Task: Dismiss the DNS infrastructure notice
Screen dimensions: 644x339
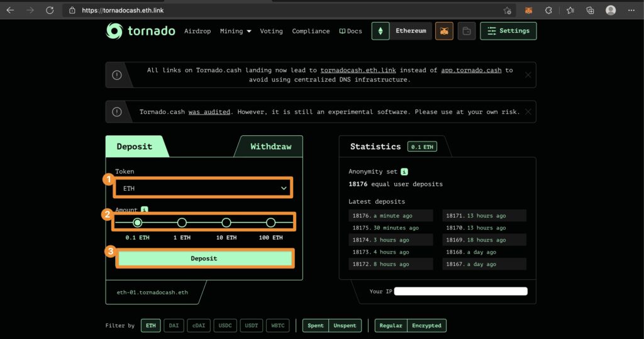Action: (x=528, y=75)
